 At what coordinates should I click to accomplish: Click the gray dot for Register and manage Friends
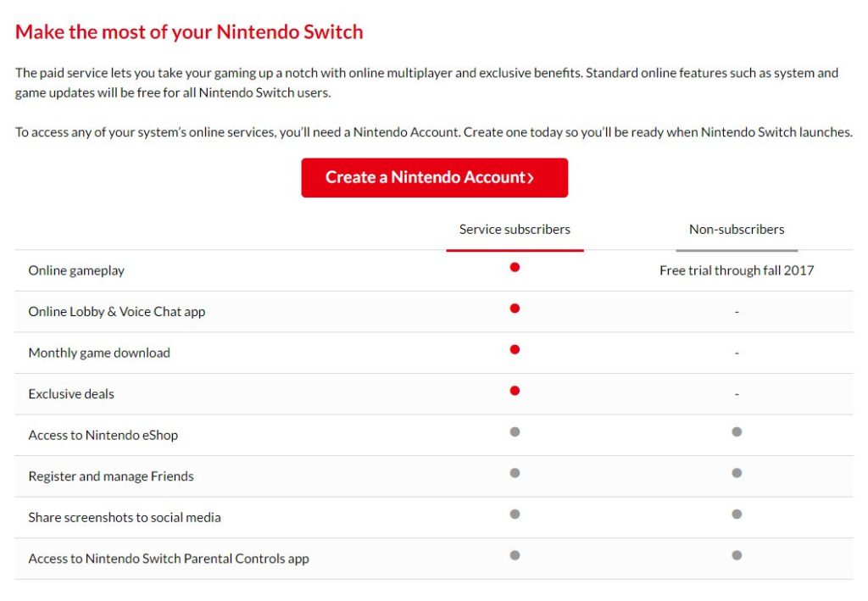click(x=514, y=472)
